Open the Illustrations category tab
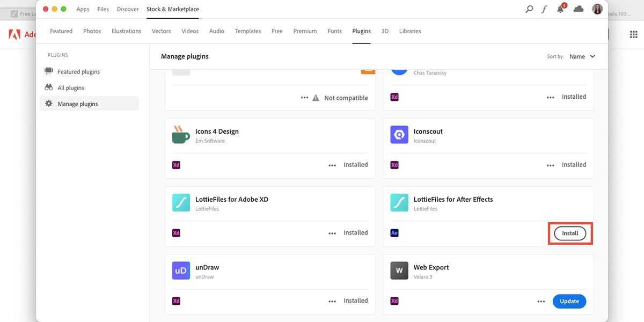This screenshot has width=644, height=322. click(127, 31)
